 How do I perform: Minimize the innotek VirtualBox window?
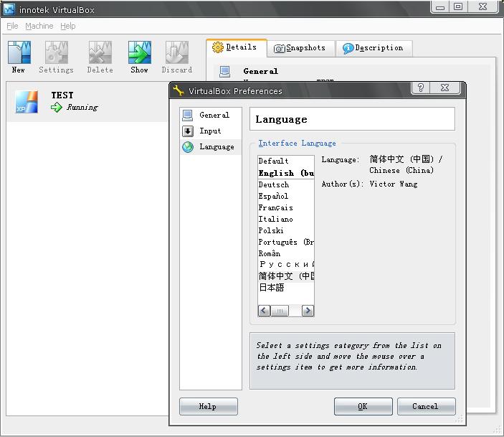click(440, 6)
